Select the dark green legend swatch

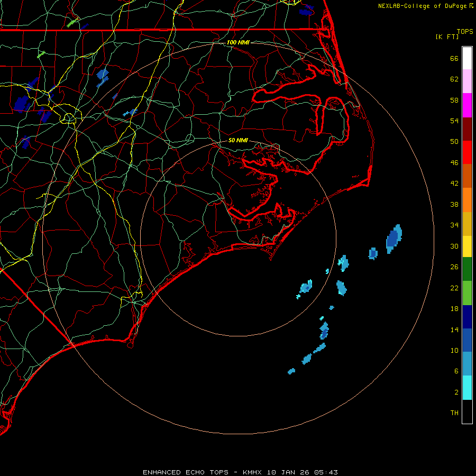tap(467, 269)
